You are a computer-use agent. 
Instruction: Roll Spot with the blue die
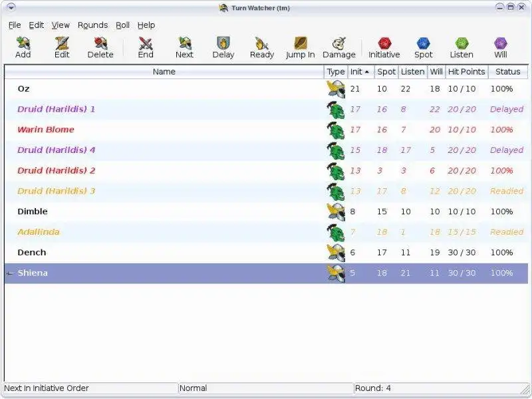pos(423,43)
